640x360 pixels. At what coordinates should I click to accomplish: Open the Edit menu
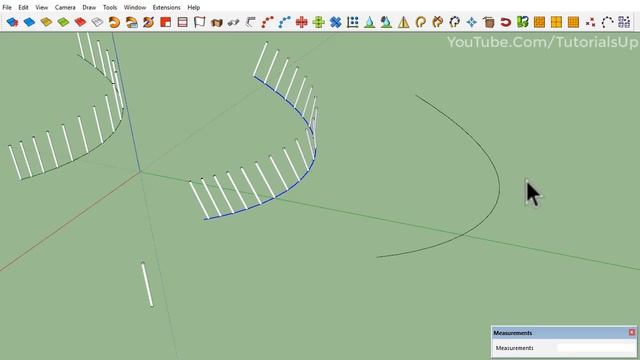[x=23, y=7]
